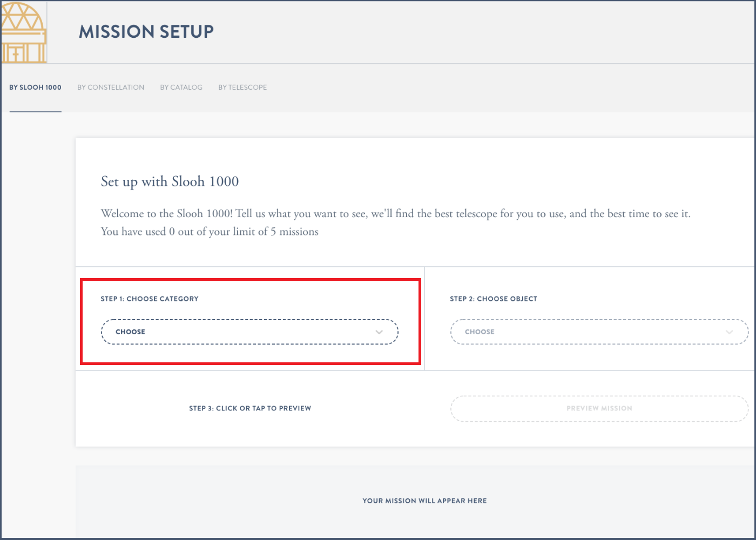Open the By Catalog tab
756x540 pixels.
point(181,87)
